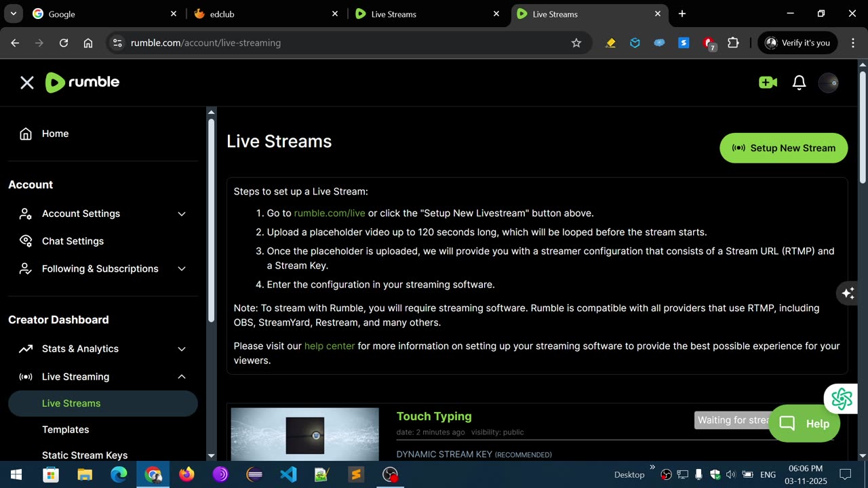The image size is (868, 488).
Task: Open a new browser tab
Action: [682, 14]
